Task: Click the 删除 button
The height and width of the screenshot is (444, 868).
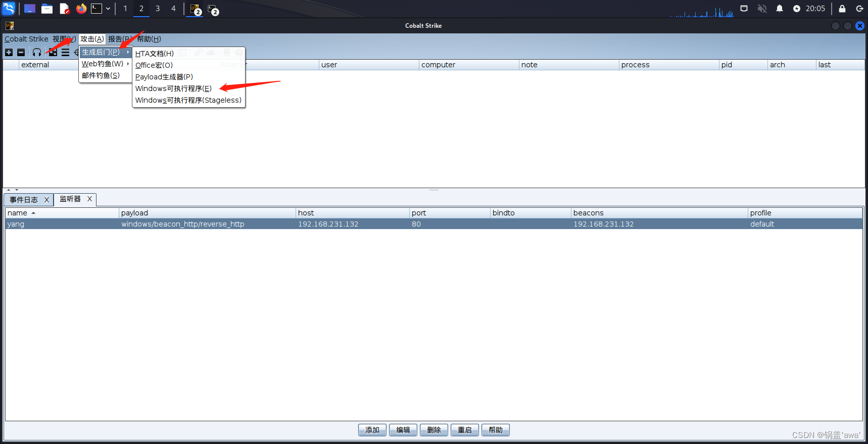Action: [434, 430]
